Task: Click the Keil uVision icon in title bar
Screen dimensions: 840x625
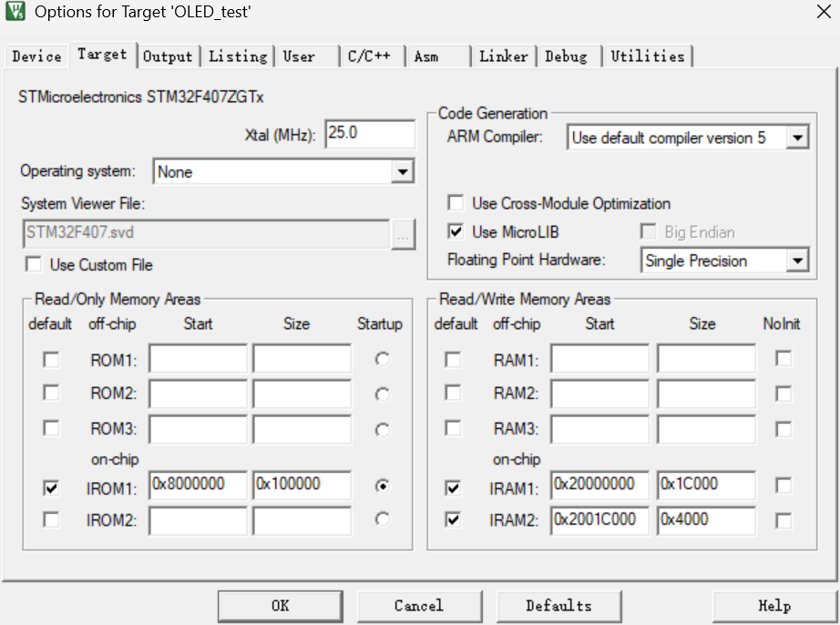Action: click(x=15, y=11)
